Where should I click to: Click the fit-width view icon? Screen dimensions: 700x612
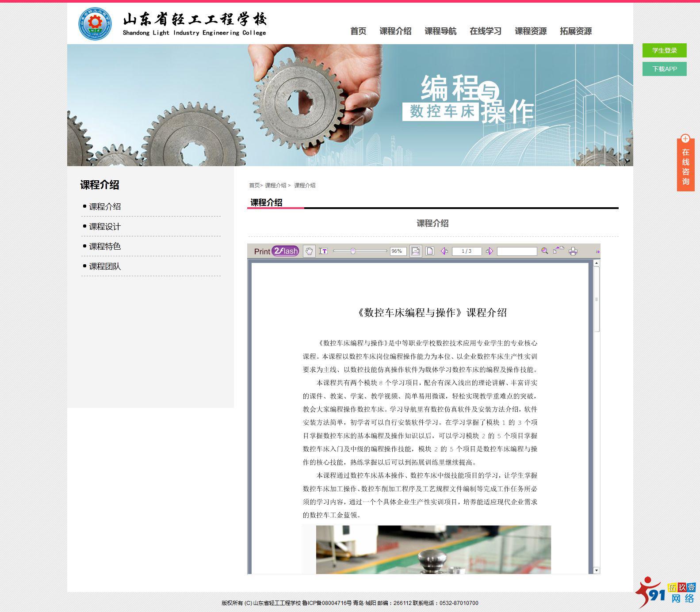pos(416,251)
